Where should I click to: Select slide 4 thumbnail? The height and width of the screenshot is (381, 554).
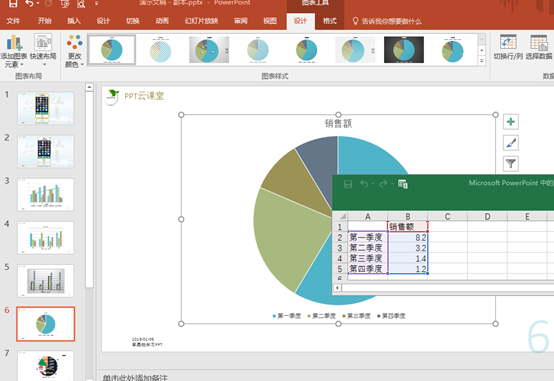(x=46, y=238)
